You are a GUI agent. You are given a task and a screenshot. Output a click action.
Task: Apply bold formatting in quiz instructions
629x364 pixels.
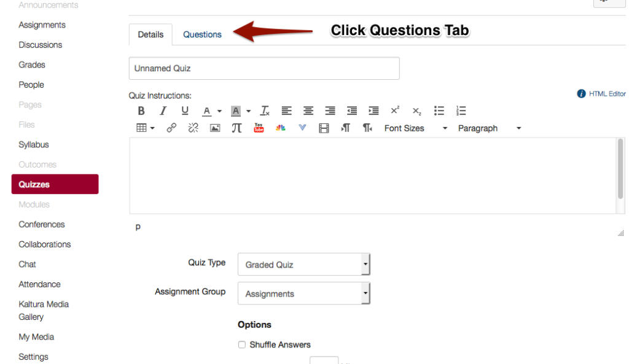click(141, 110)
